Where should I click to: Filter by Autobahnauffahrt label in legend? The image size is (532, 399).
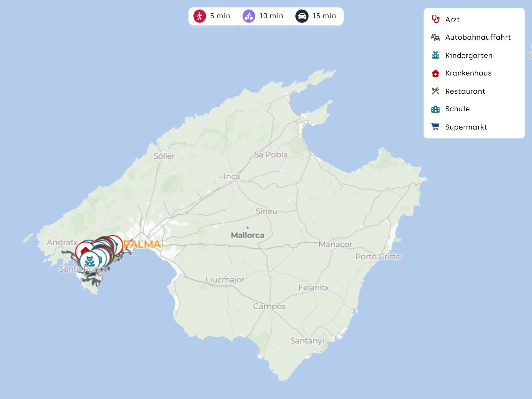click(x=478, y=37)
